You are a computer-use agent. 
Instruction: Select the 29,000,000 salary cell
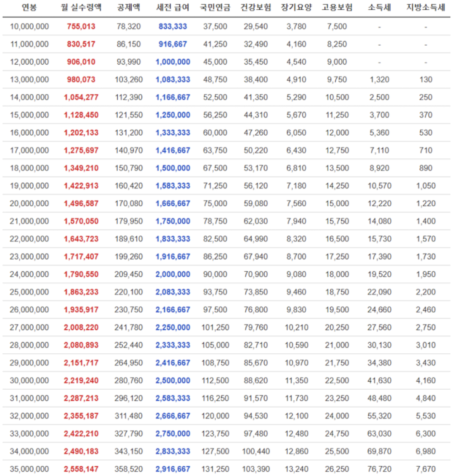[29, 363]
